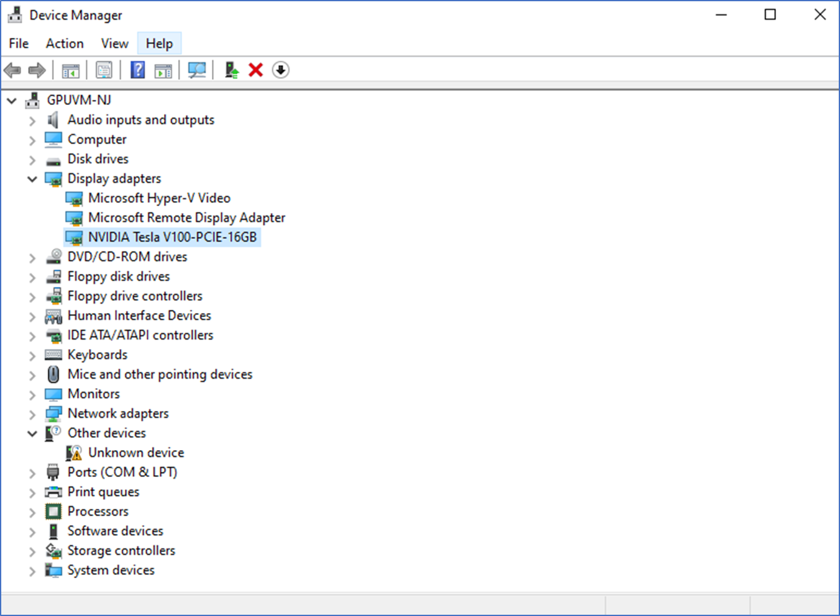This screenshot has height=616, width=840.
Task: Click the Processors chip icon
Action: (x=53, y=512)
